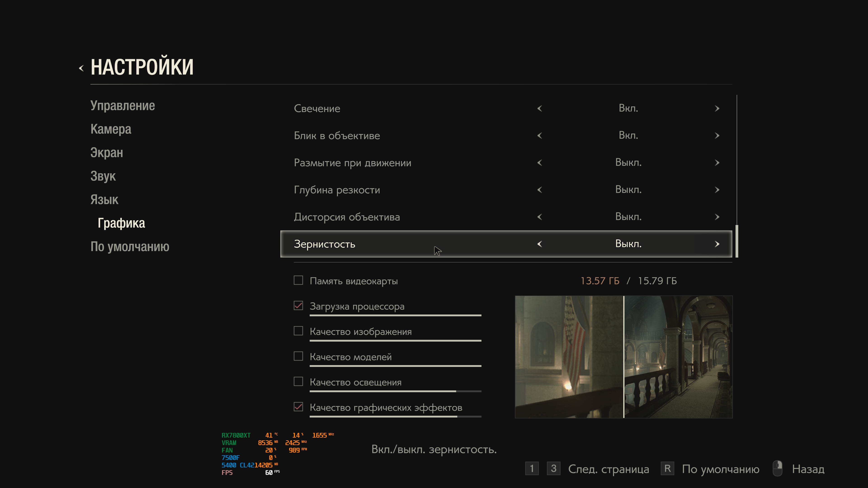Open the Управление settings section

(x=123, y=106)
